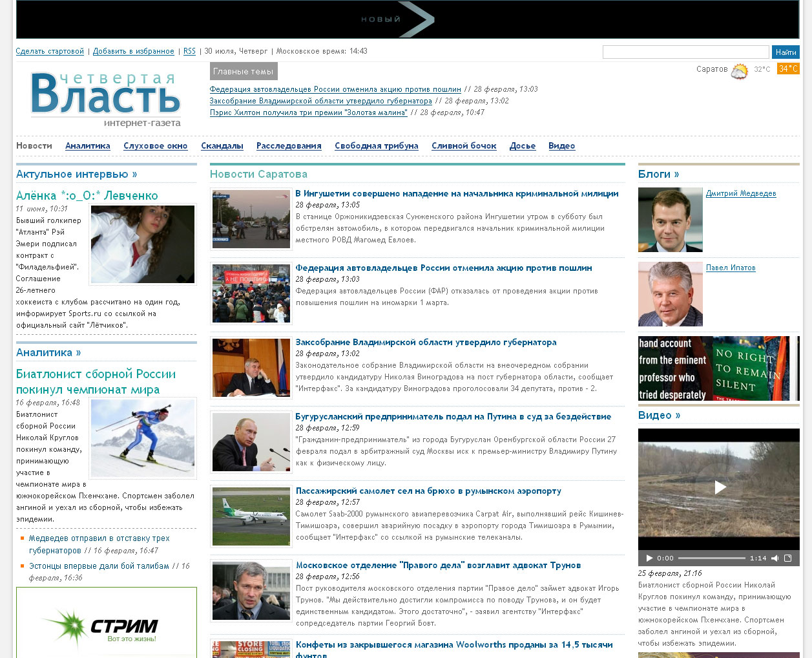The image size is (812, 658).
Task: Open the Сливной бочок section
Action: [464, 146]
